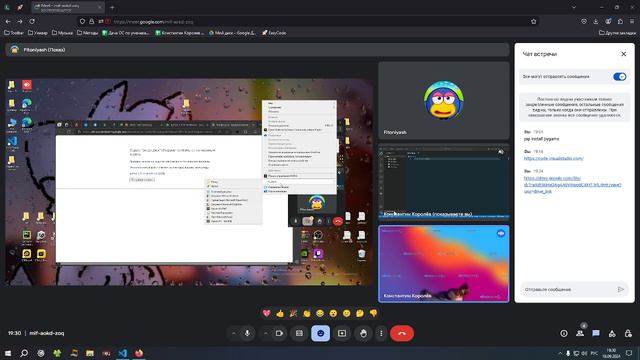The width and height of the screenshot is (640, 360).
Task: Toggle the meeting chat panel icon
Action: click(596, 333)
